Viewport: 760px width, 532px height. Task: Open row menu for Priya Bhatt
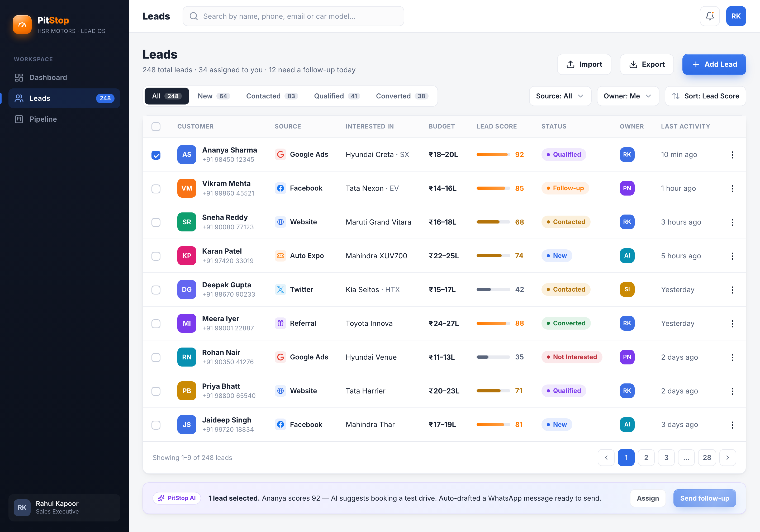click(732, 391)
